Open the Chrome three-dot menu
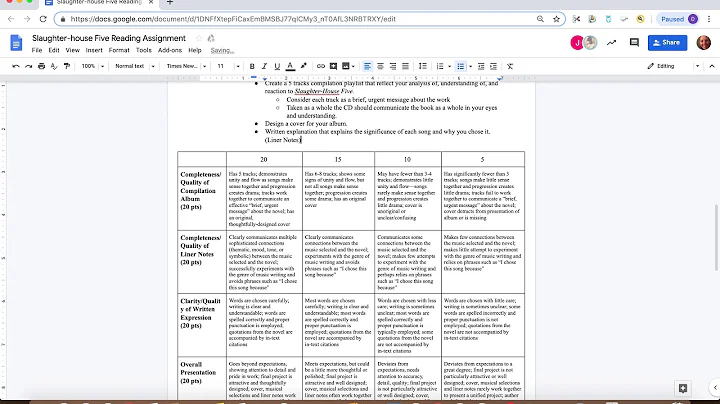The width and height of the screenshot is (720, 404). [709, 19]
